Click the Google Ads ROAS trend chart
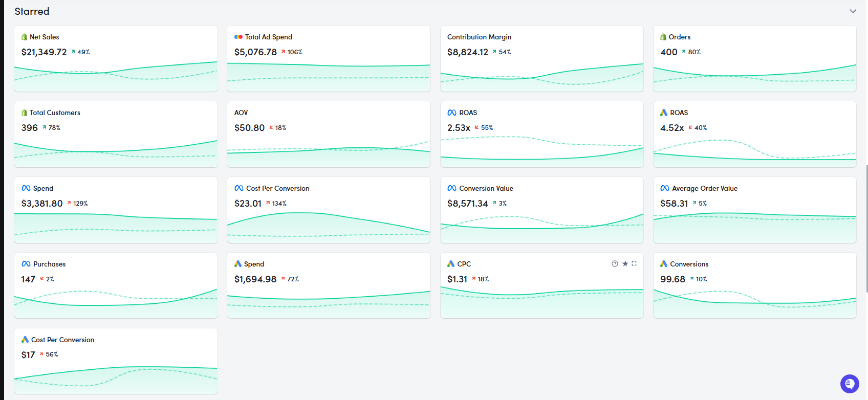 click(754, 151)
